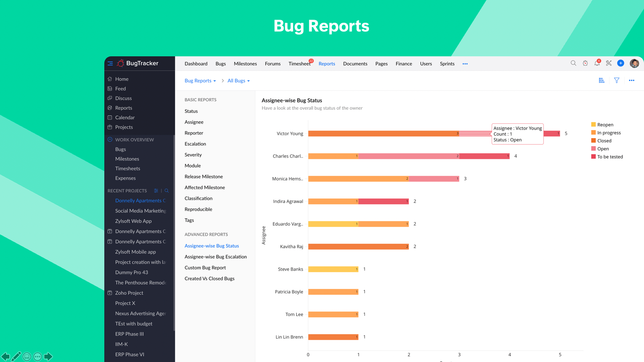Expand the Bug Reports breadcrumb dropdown

tap(200, 80)
